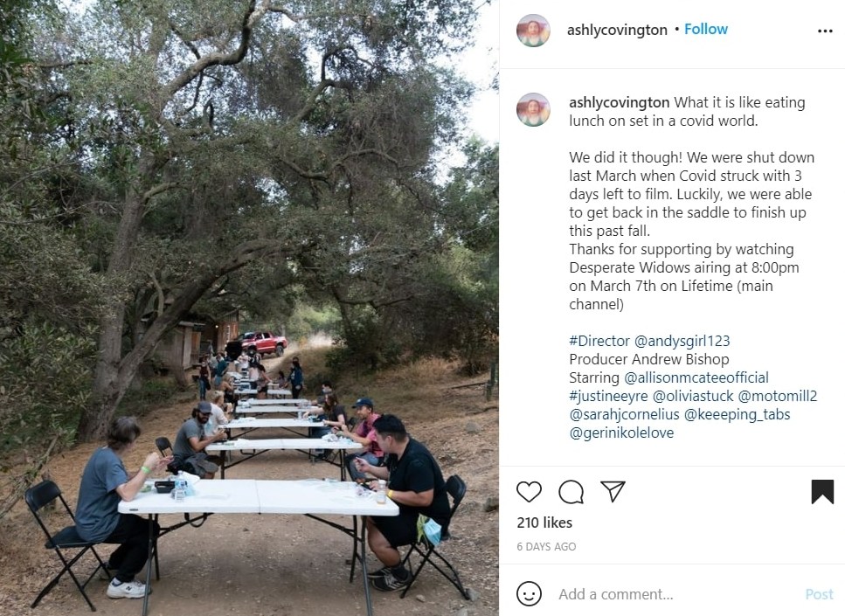Click the caption's ashlycovington avatar
This screenshot has width=845, height=616.
533,109
